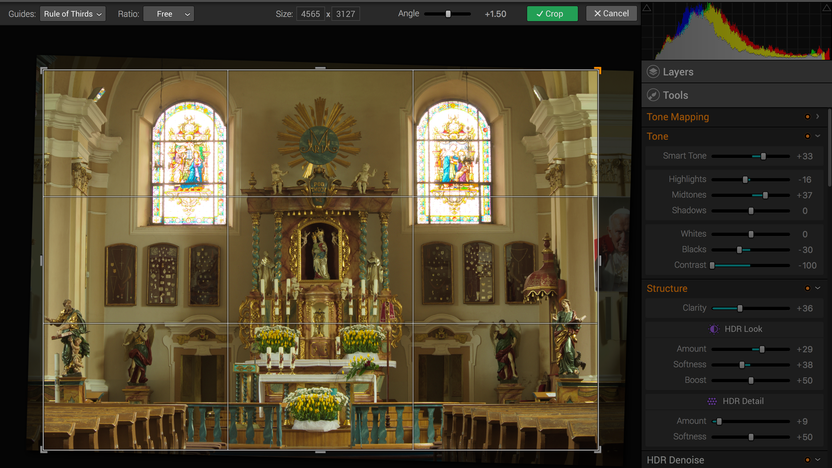This screenshot has height=468, width=832.
Task: Select the Tone Mapping section title
Action: [x=678, y=117]
